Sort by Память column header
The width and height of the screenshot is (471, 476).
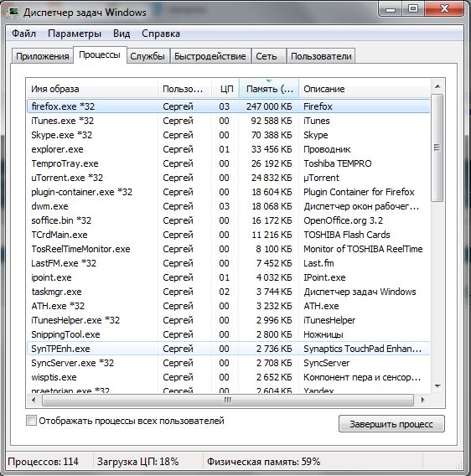[x=269, y=89]
